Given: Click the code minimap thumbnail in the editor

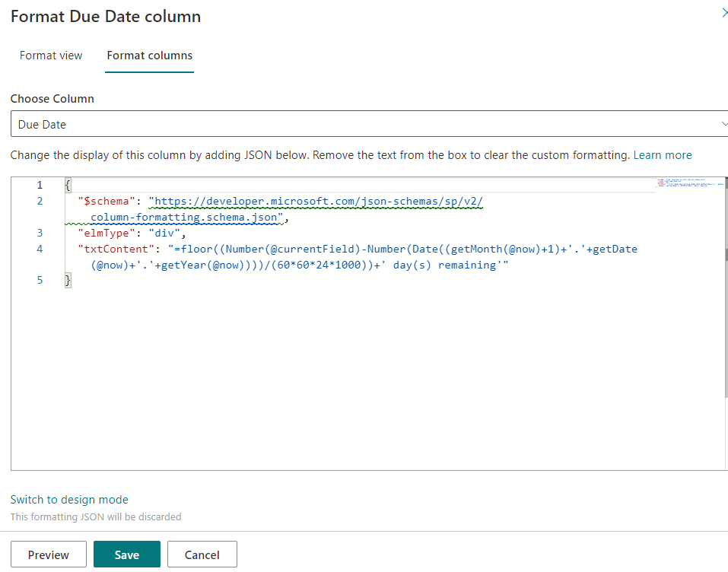Looking at the screenshot, I should (x=689, y=184).
